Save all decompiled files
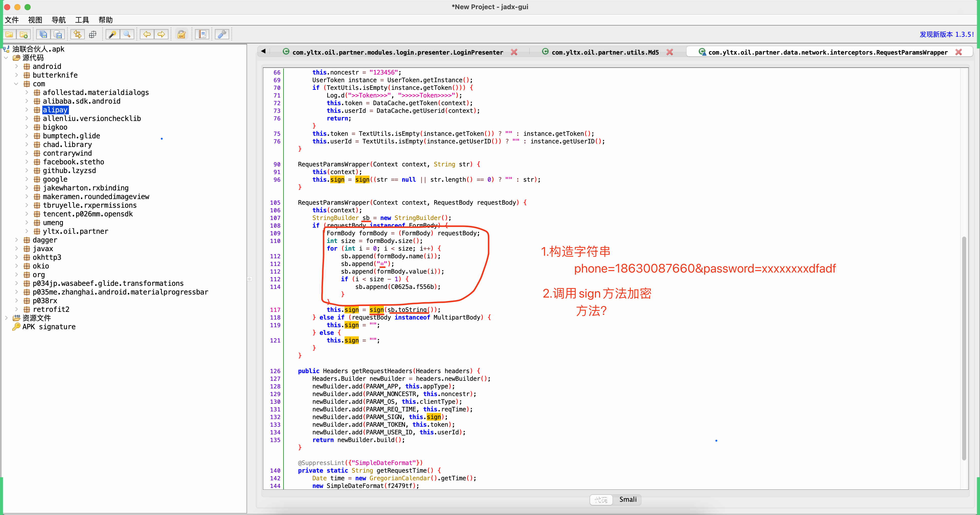Screen dimensions: 980x515 pos(43,34)
